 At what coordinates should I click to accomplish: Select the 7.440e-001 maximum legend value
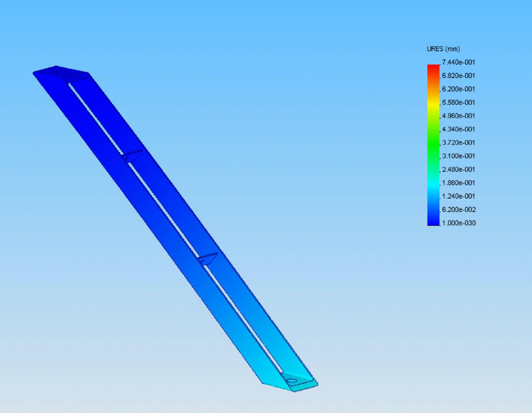[459, 62]
